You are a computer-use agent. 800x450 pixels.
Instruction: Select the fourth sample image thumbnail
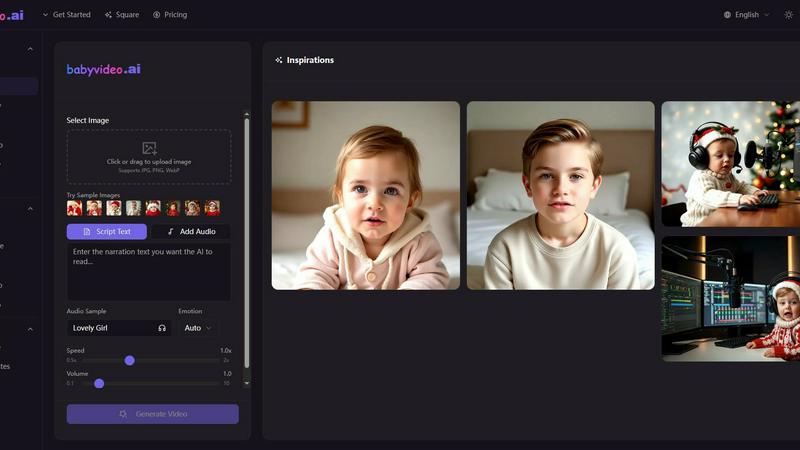coord(133,208)
